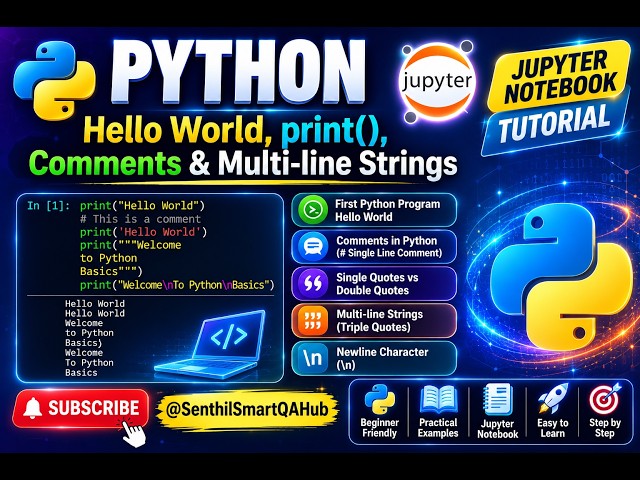The width and height of the screenshot is (640, 480).
Task: Click the Beginner Friendly Python icon
Action: pos(380,399)
